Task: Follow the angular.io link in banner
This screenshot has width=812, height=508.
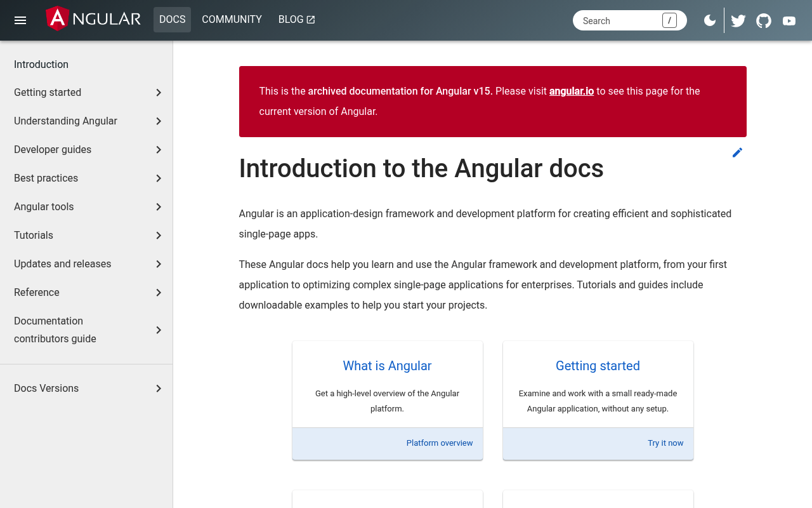Action: (x=572, y=91)
